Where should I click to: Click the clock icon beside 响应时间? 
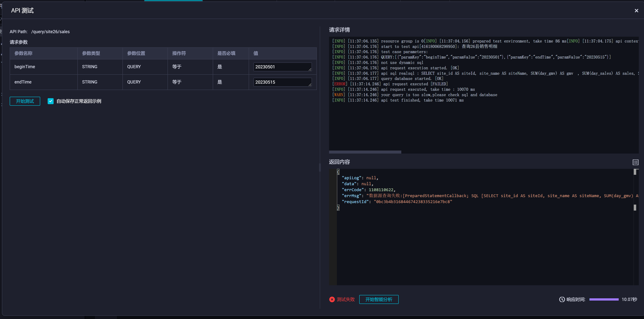562,299
